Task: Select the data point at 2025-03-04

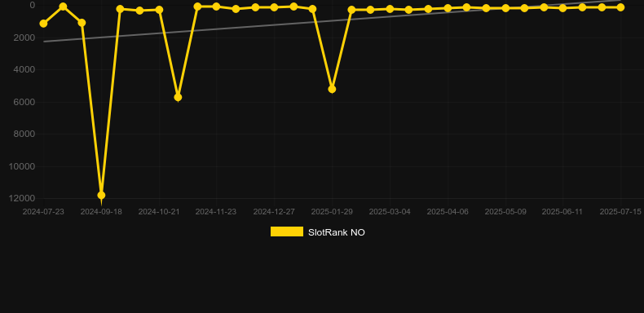Action: point(390,9)
